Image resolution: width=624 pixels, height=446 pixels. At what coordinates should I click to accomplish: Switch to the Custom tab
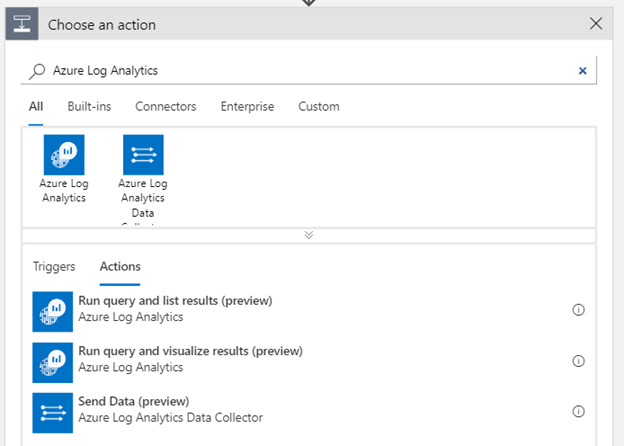click(318, 106)
